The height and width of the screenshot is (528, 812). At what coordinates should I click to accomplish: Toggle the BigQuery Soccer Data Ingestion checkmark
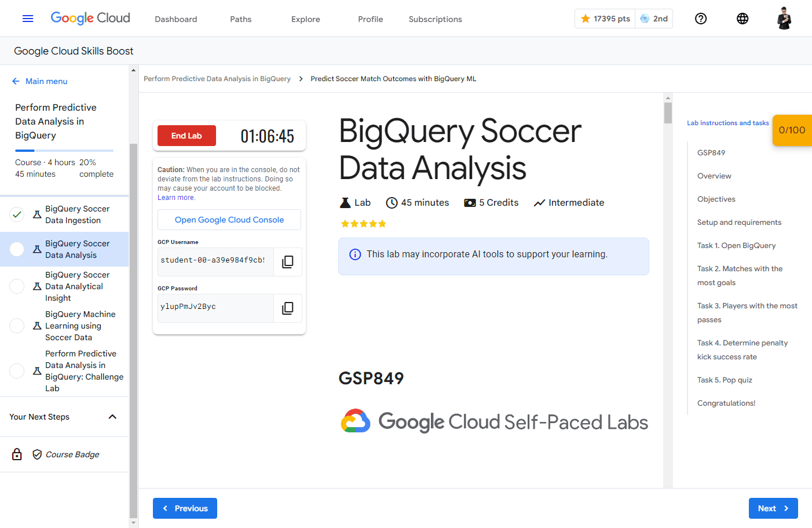click(x=17, y=214)
